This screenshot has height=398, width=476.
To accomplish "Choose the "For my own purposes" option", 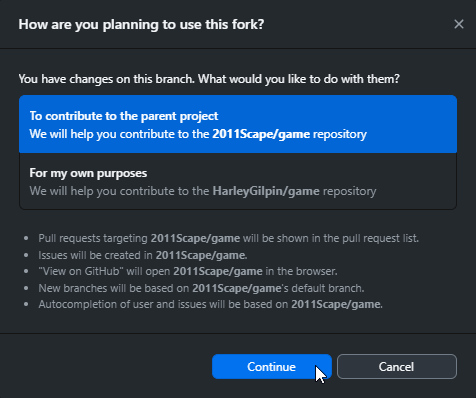I will tap(238, 181).
